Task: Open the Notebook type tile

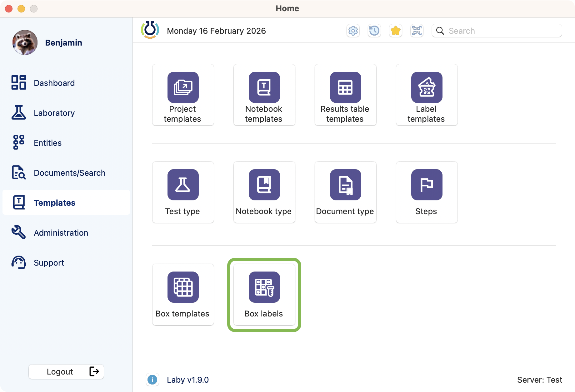Action: pos(264,192)
